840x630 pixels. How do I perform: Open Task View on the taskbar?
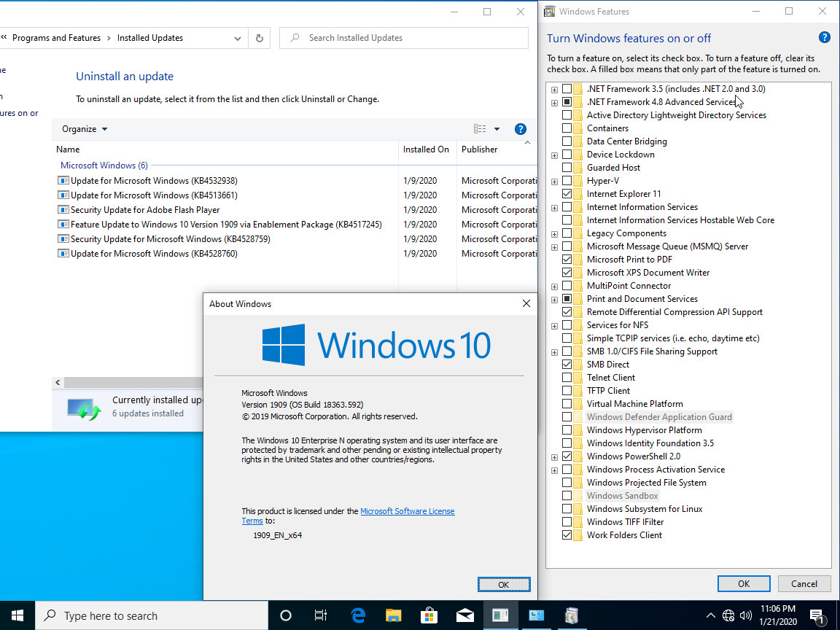pos(321,615)
